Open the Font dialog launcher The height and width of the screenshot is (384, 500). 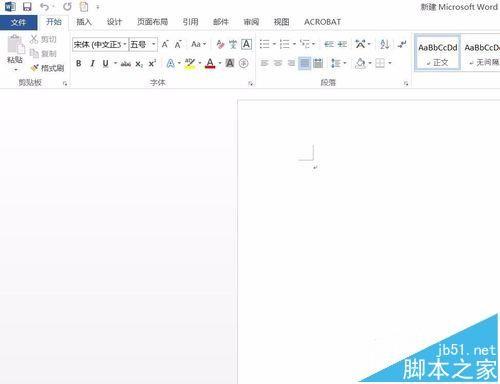[x=250, y=83]
